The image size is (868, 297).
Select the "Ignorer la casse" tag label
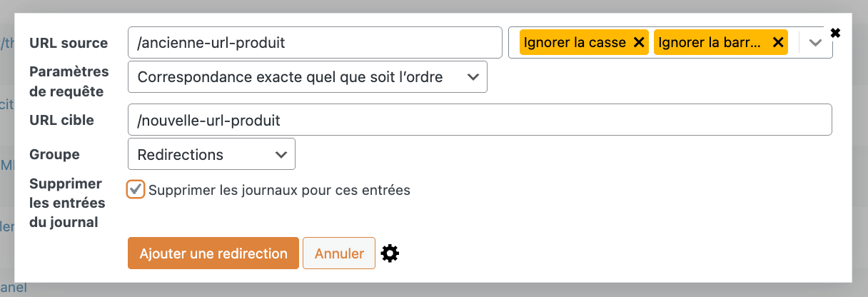pos(575,43)
